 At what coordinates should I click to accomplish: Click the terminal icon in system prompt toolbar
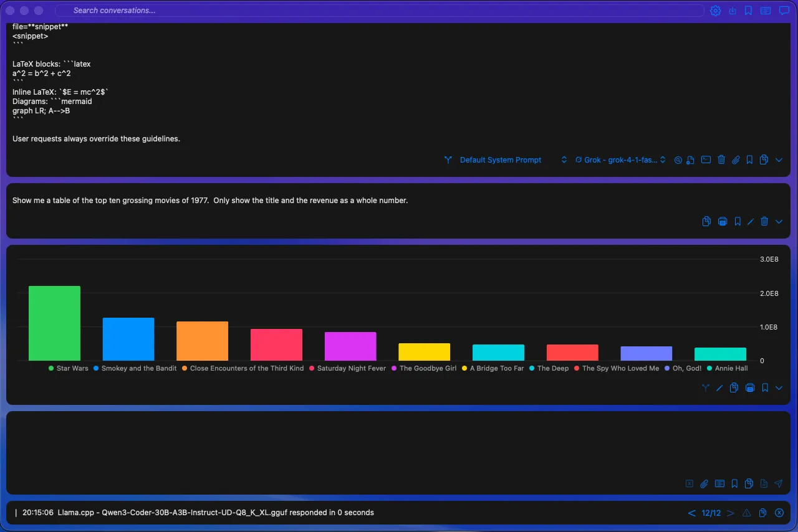tap(706, 160)
